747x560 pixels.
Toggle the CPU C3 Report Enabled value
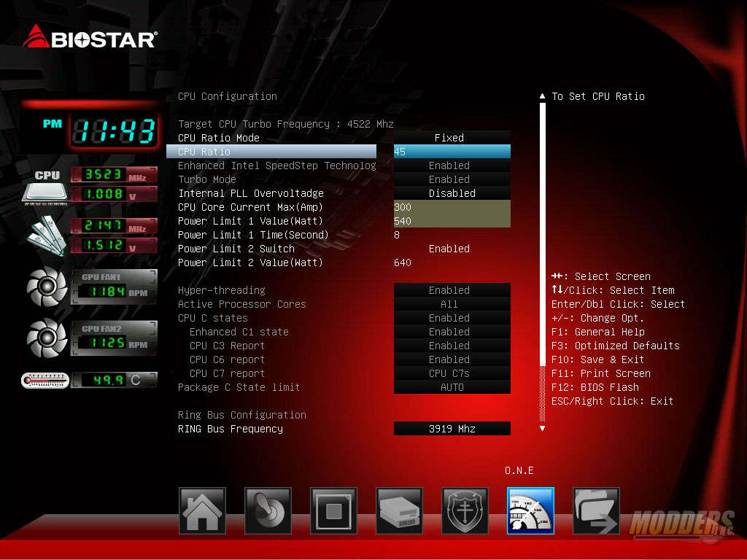pyautogui.click(x=452, y=345)
